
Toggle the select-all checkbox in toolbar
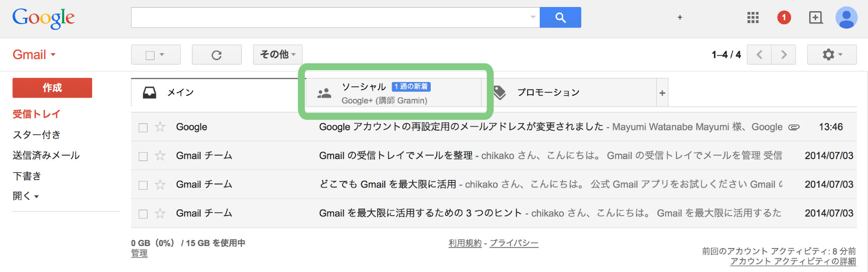click(x=150, y=55)
